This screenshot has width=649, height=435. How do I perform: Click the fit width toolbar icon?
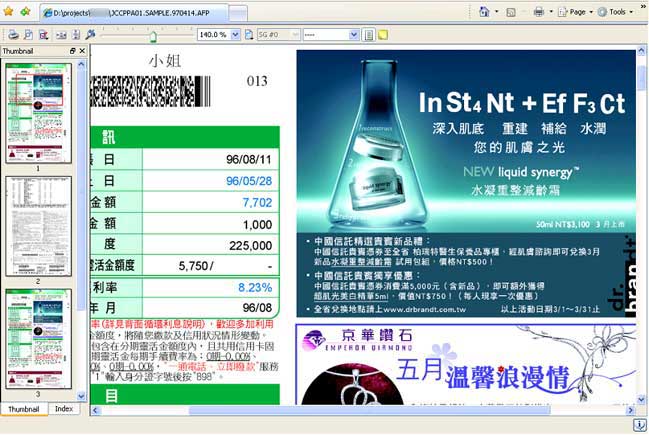[61, 35]
